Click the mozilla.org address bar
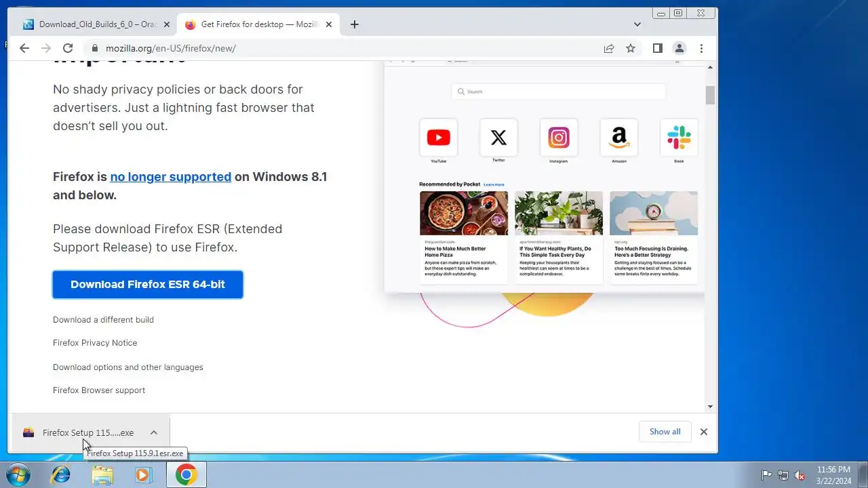This screenshot has height=488, width=868. [349, 48]
